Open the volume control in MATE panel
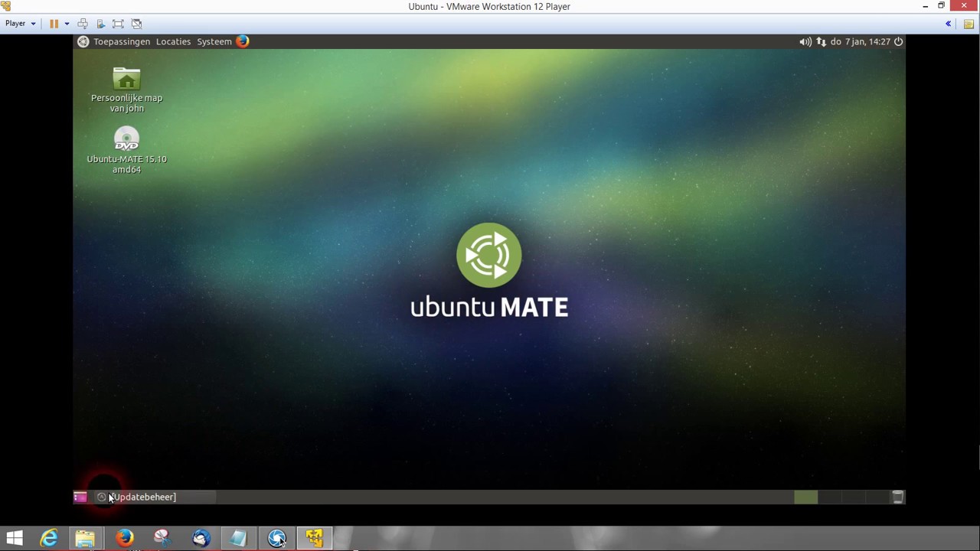Screen dimensions: 980x551 pos(805,41)
